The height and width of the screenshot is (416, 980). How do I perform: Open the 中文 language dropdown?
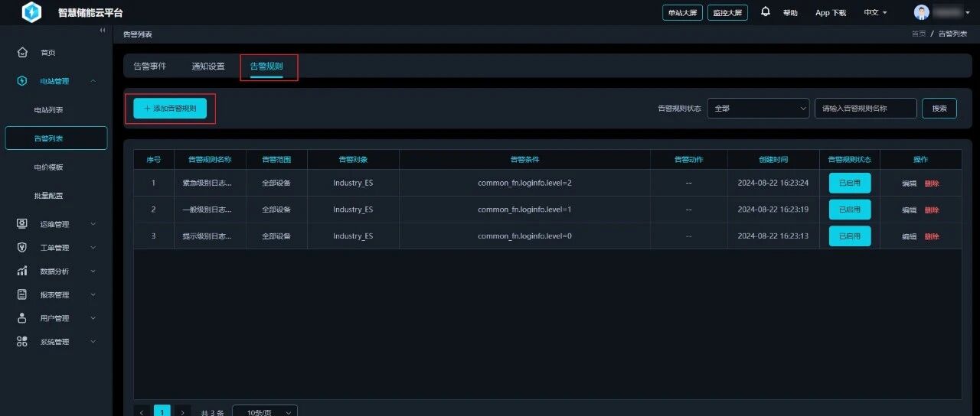875,13
